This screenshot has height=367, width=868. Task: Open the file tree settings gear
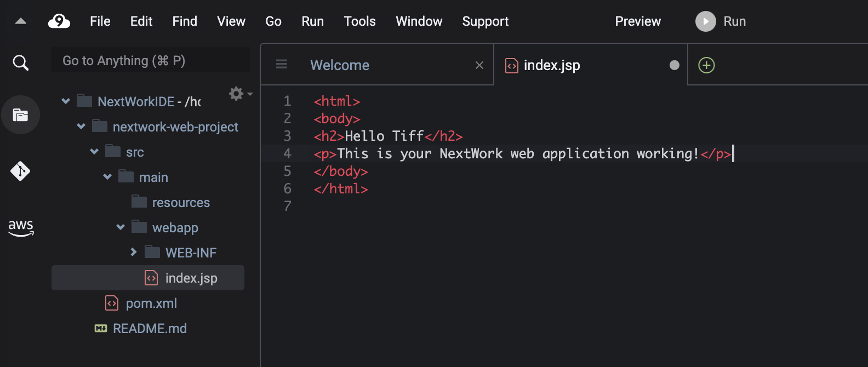[x=237, y=94]
